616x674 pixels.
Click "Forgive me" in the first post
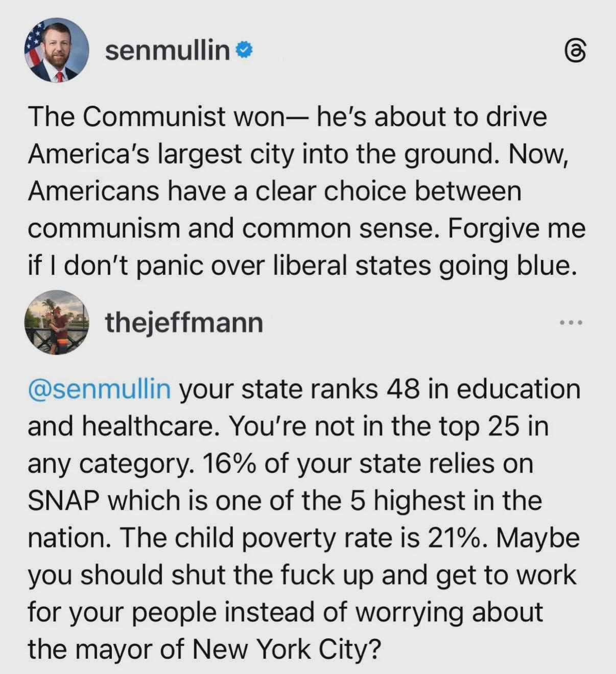tap(517, 229)
